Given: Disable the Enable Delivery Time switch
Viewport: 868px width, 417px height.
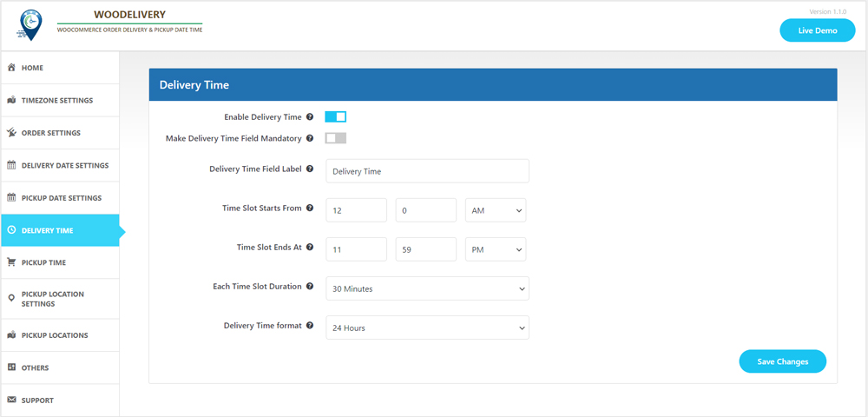Looking at the screenshot, I should 335,117.
